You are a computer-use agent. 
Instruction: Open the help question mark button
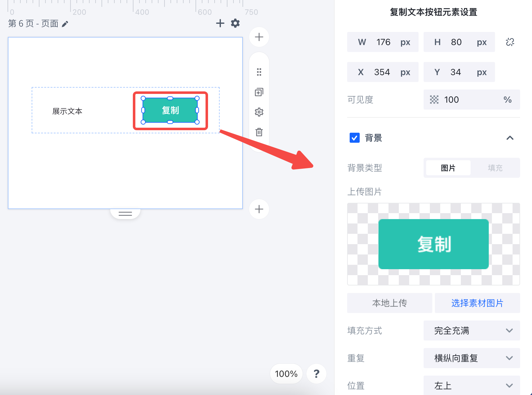click(316, 374)
